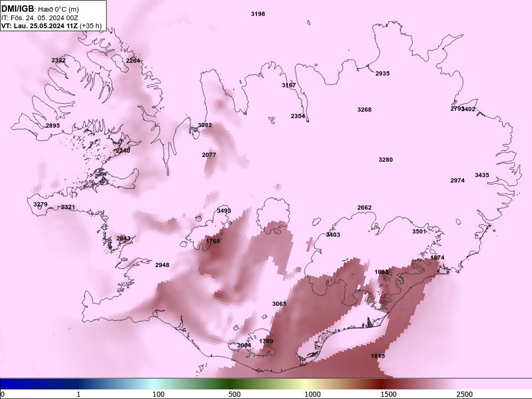
Task: Click the 'Hæð 0°C (m)' parameter label
Action: [58, 10]
